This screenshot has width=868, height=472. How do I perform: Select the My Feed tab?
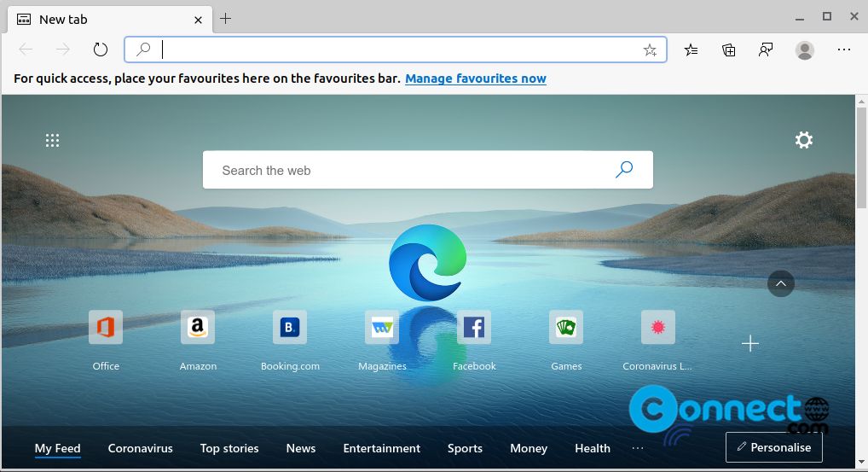[x=58, y=448]
